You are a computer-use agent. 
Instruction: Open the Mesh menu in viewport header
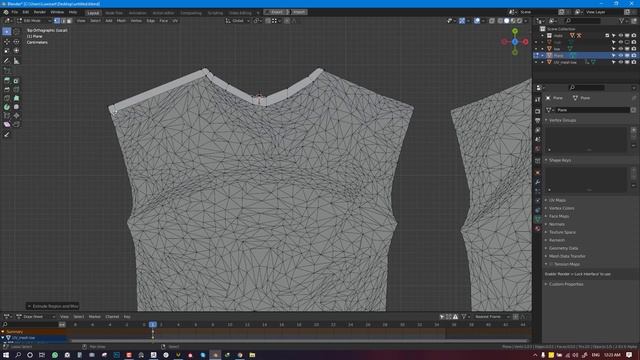point(122,20)
